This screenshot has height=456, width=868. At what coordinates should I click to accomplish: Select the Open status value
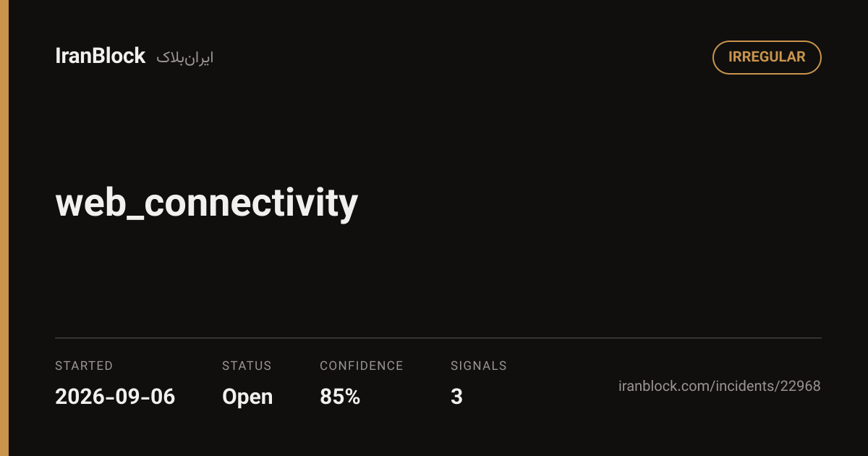click(x=247, y=397)
